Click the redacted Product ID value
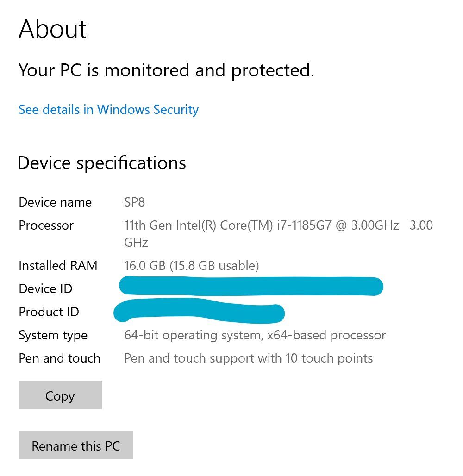463x476 pixels. pyautogui.click(x=198, y=311)
